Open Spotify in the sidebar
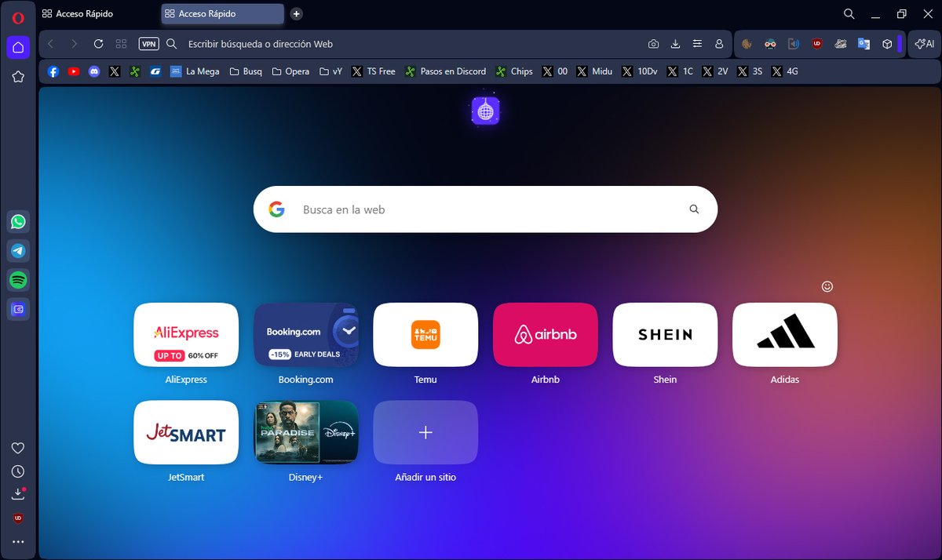This screenshot has height=560, width=942. pos(18,280)
